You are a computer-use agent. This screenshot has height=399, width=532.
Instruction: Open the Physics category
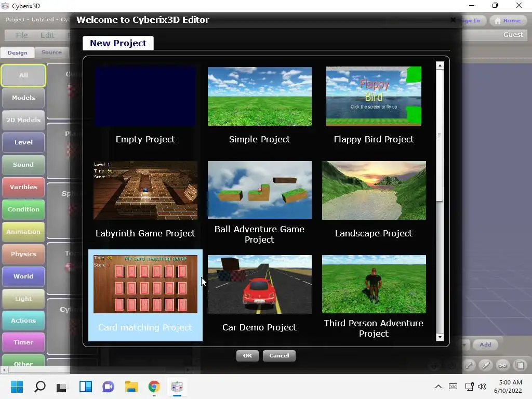(x=23, y=254)
